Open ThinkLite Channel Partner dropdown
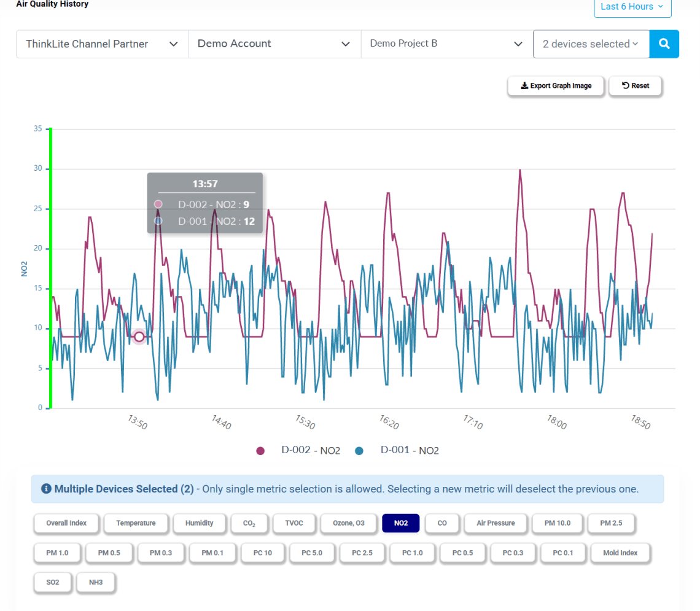Image resolution: width=700 pixels, height=611 pixels. (102, 44)
